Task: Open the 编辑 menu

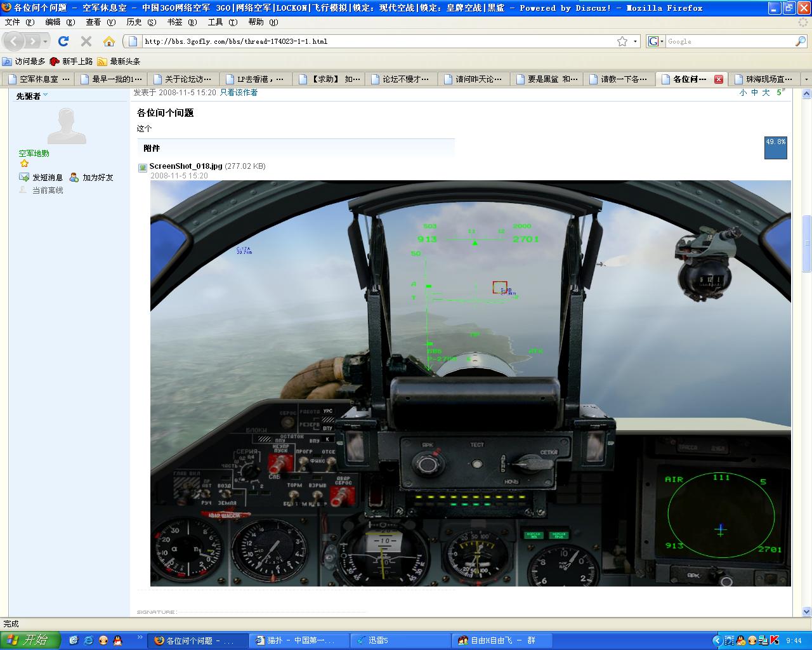Action: [x=60, y=22]
